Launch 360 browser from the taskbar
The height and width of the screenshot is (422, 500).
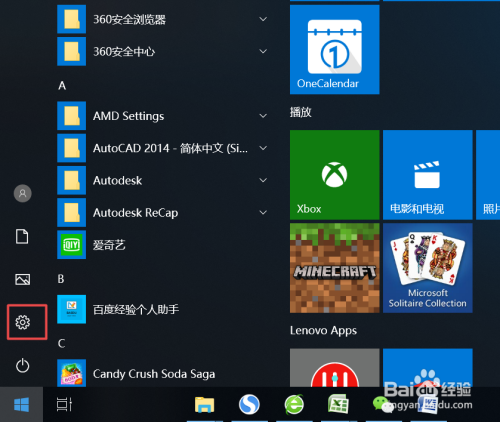[x=294, y=405]
